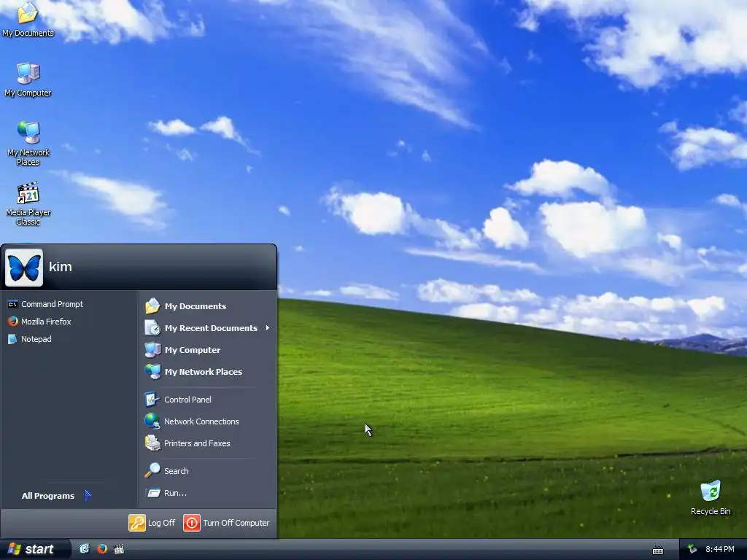Open Search from Start menu
This screenshot has width=747, height=560.
[167, 471]
